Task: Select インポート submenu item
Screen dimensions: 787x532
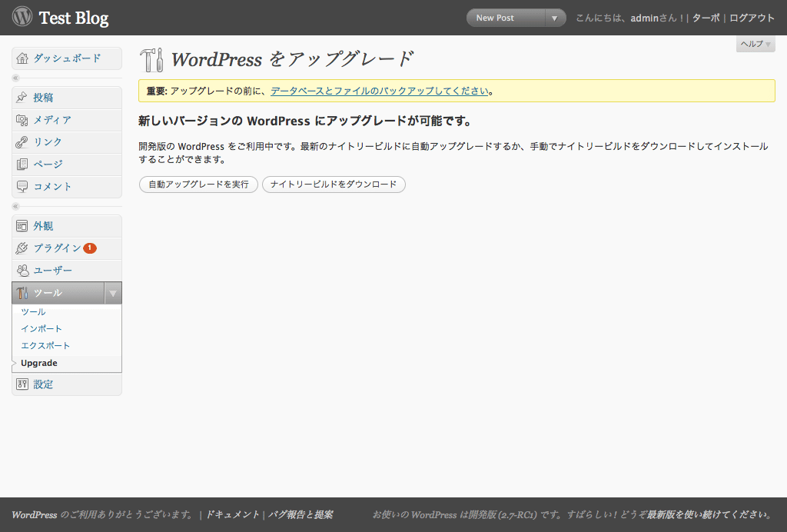Action: 42,329
